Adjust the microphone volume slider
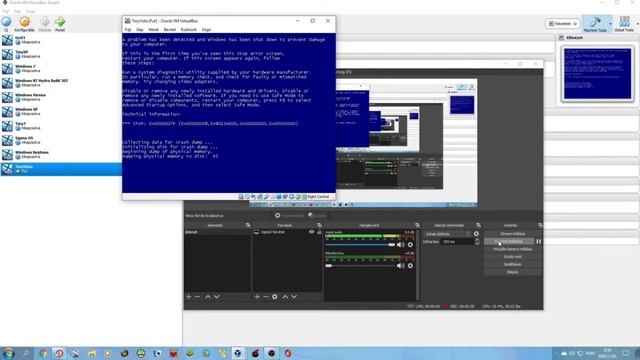 pyautogui.click(x=360, y=266)
